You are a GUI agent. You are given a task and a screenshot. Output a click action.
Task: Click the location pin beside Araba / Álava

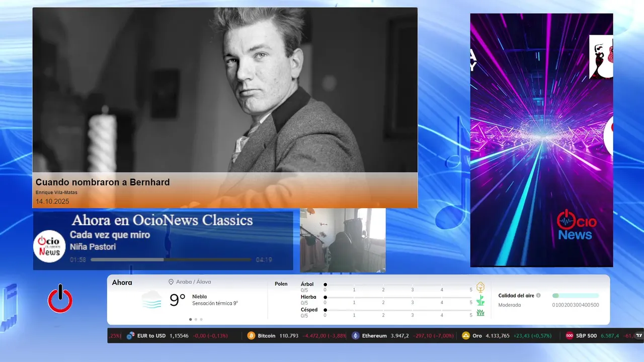pos(171,282)
